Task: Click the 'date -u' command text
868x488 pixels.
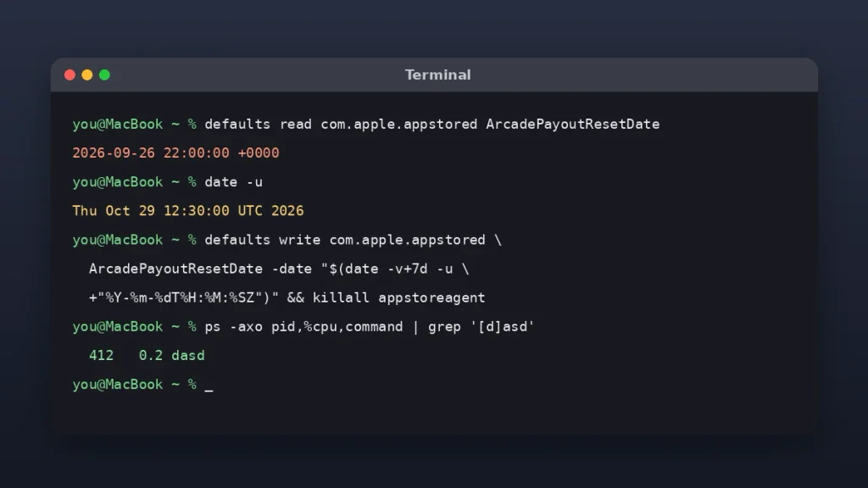Action: tap(234, 182)
